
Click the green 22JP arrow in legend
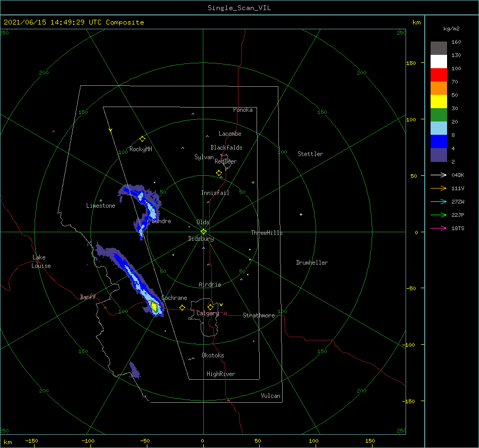point(439,215)
